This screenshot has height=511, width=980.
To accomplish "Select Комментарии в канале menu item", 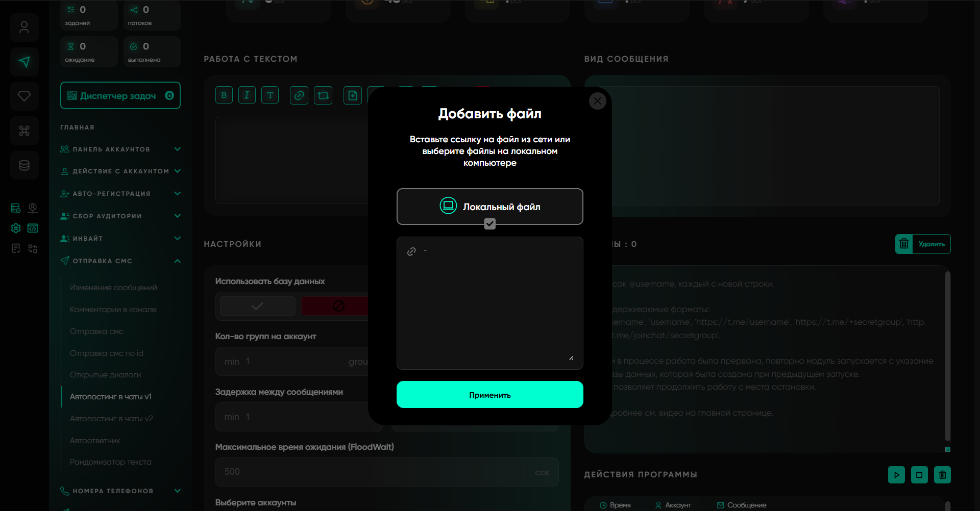I will click(113, 310).
